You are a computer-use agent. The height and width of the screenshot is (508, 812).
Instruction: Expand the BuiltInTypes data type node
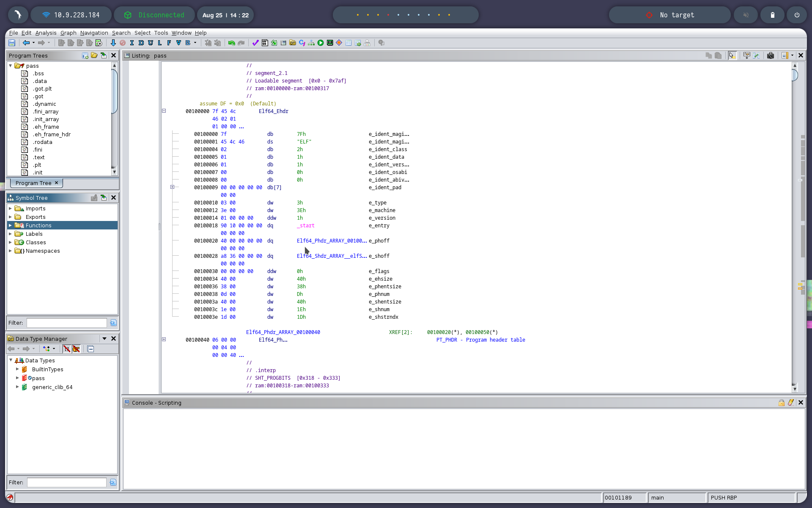pyautogui.click(x=17, y=369)
